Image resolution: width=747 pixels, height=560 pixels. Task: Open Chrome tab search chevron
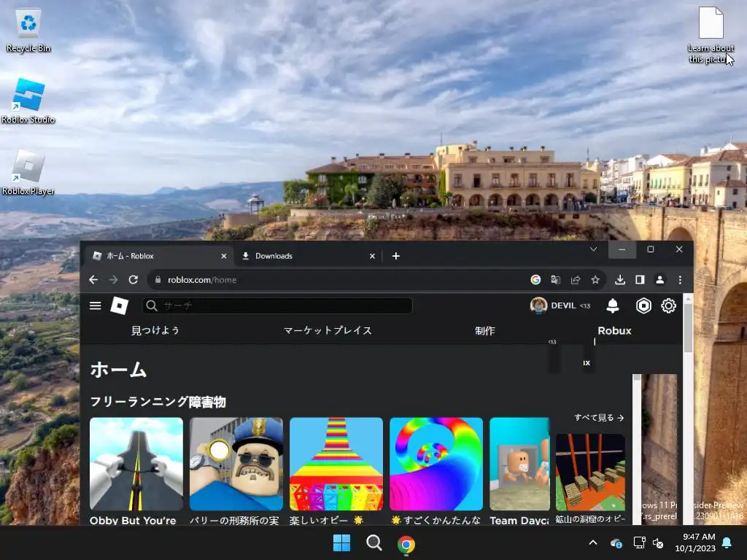coord(593,249)
